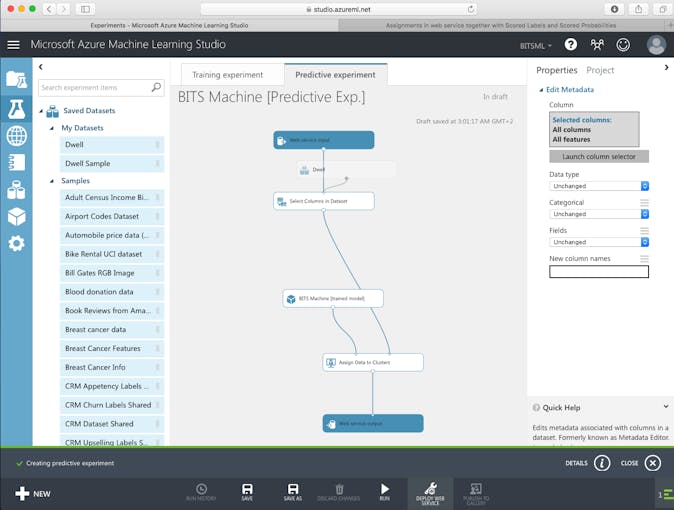Collapse the right properties panel arrow

click(666, 68)
